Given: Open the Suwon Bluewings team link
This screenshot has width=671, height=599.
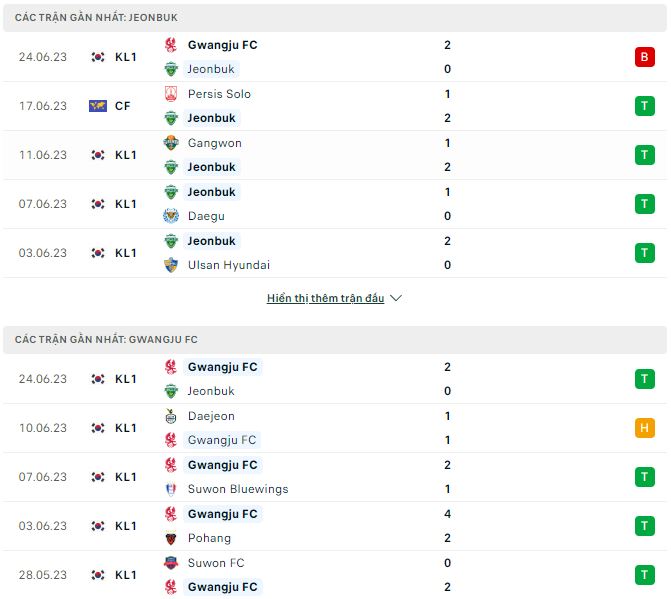Looking at the screenshot, I should click(x=237, y=489).
